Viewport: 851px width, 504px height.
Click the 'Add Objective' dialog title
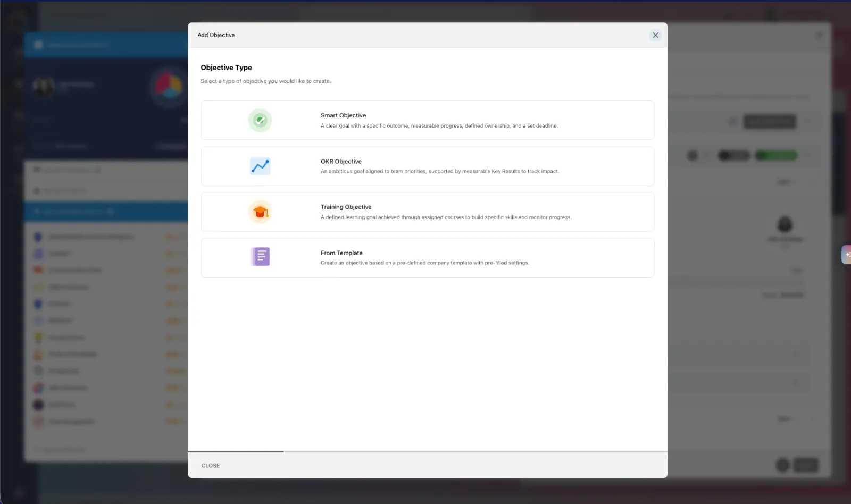[216, 35]
